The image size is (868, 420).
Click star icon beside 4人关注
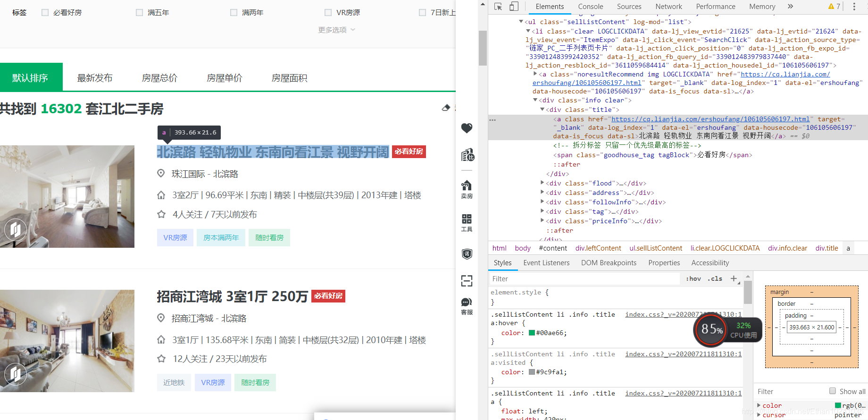(x=161, y=214)
